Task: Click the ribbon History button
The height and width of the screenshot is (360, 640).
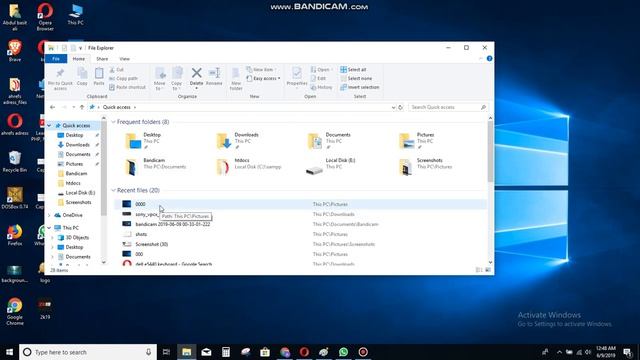Action: (x=322, y=87)
